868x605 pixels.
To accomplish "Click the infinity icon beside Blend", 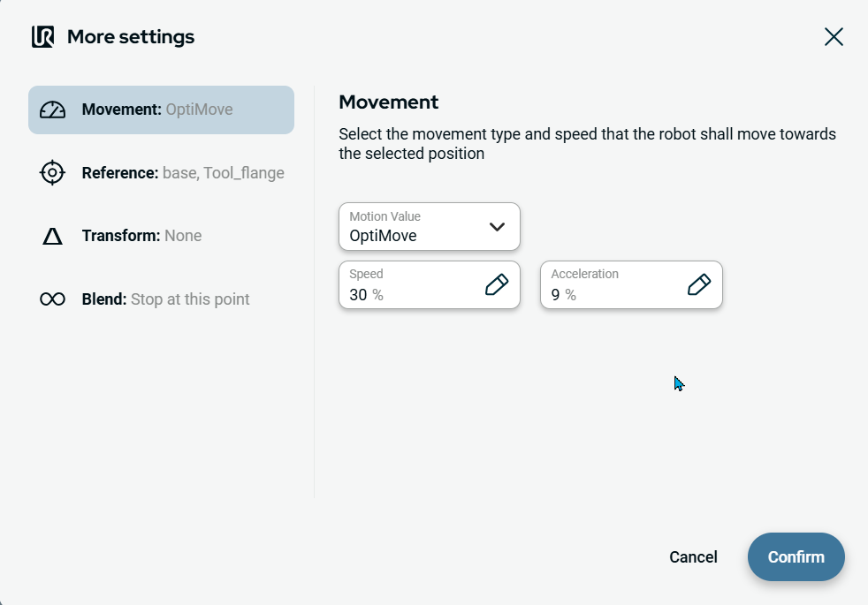I will (x=53, y=299).
